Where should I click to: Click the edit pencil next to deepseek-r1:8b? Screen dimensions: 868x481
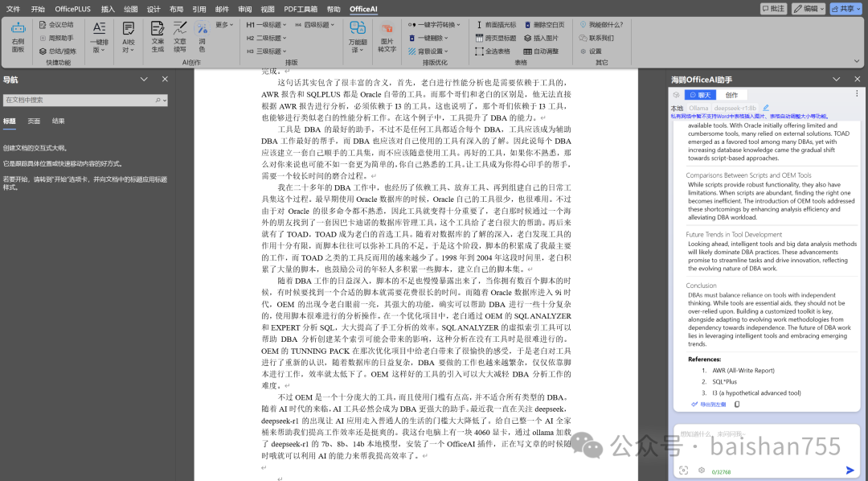pyautogui.click(x=766, y=108)
